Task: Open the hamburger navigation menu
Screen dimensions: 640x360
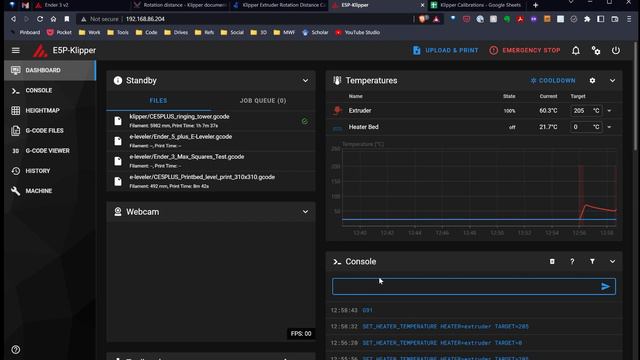Action: [x=16, y=50]
